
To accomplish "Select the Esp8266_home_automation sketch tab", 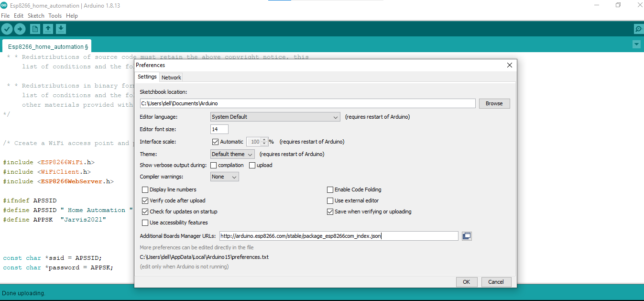I will pyautogui.click(x=47, y=46).
